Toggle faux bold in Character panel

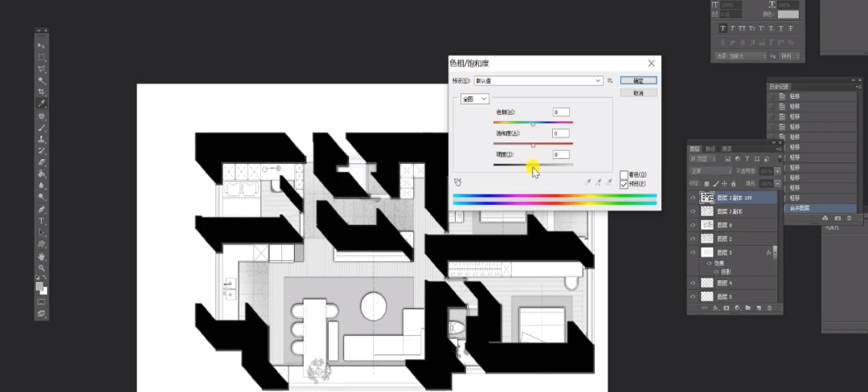[x=723, y=28]
